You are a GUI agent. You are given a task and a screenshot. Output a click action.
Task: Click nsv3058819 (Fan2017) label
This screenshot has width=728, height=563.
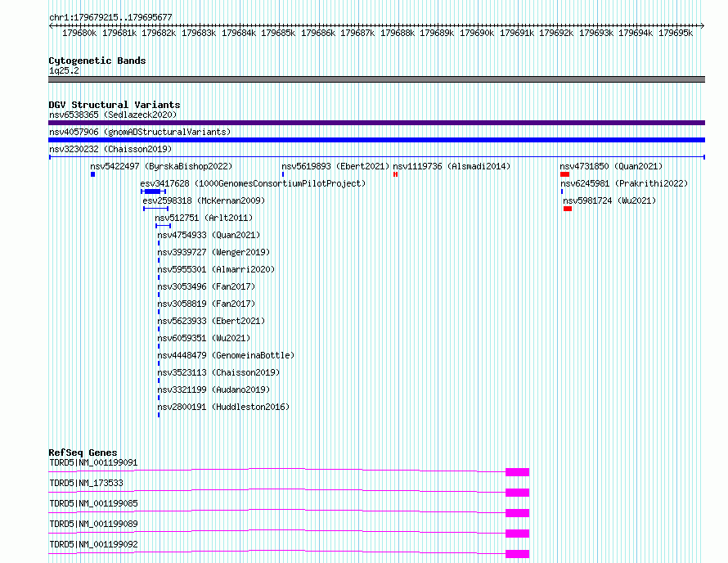[206, 304]
